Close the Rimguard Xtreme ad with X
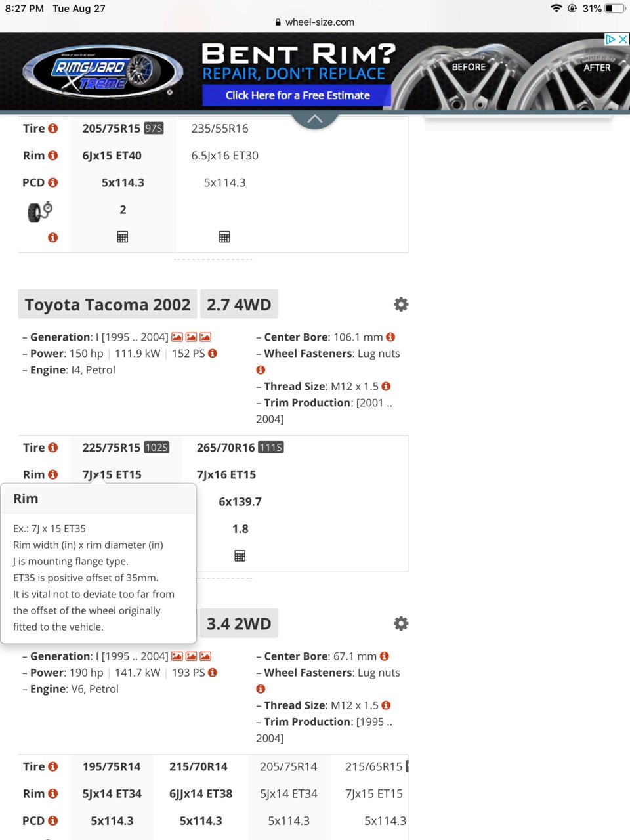Viewport: 630px width, 840px height. (x=623, y=39)
